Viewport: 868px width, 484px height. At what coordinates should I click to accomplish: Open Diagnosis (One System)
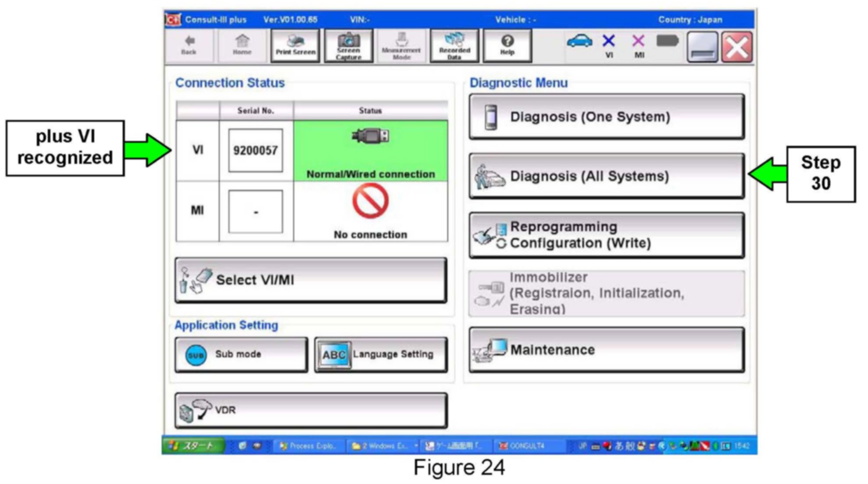click(x=606, y=117)
